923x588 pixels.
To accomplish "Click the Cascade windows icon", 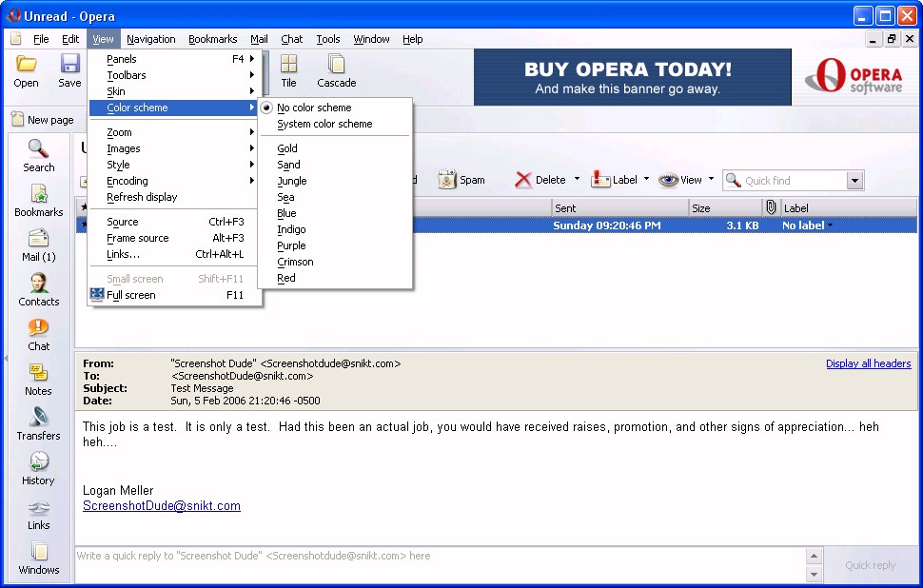I will pos(336,70).
